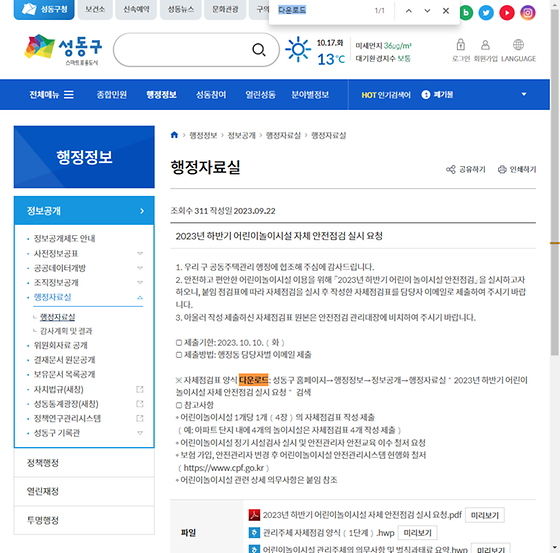Image resolution: width=560 pixels, height=553 pixels.
Task: Click the Seongdong-gu logo
Action: click(64, 50)
